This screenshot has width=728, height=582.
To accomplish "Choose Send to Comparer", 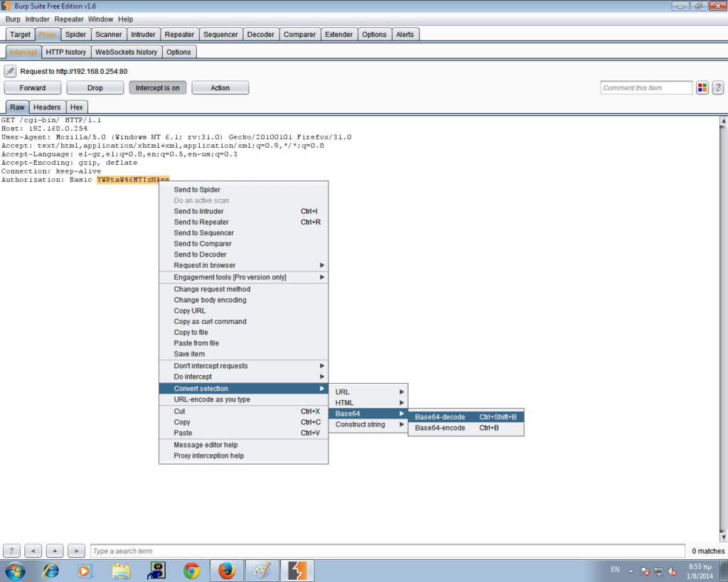I will (243, 244).
